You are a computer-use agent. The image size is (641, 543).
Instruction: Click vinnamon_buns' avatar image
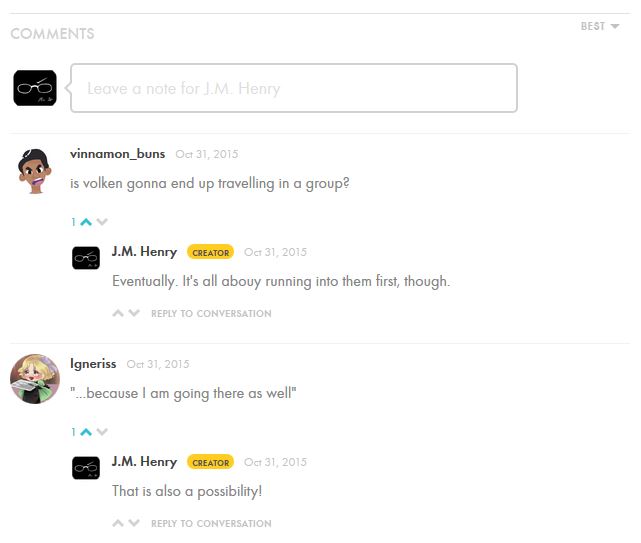(35, 171)
